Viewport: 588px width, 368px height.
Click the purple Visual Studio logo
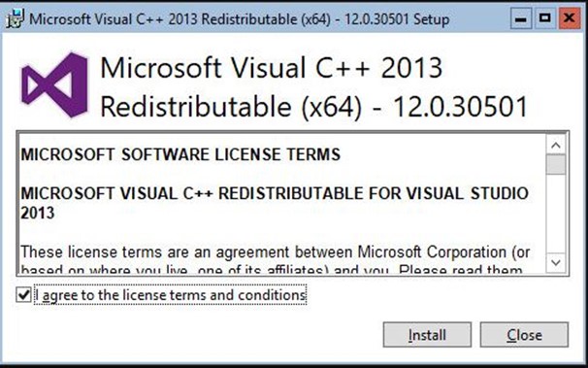click(x=54, y=85)
